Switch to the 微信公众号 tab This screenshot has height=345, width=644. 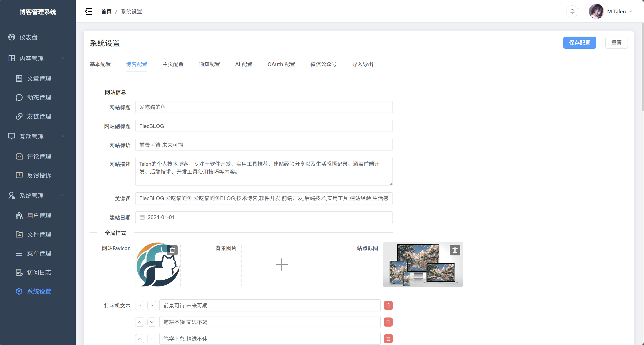click(x=323, y=64)
